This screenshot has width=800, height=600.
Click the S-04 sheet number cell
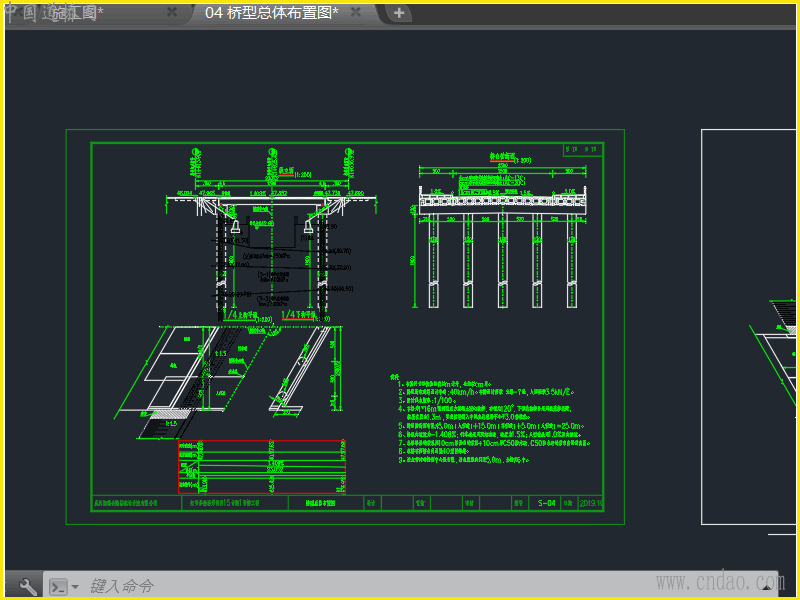coord(546,503)
